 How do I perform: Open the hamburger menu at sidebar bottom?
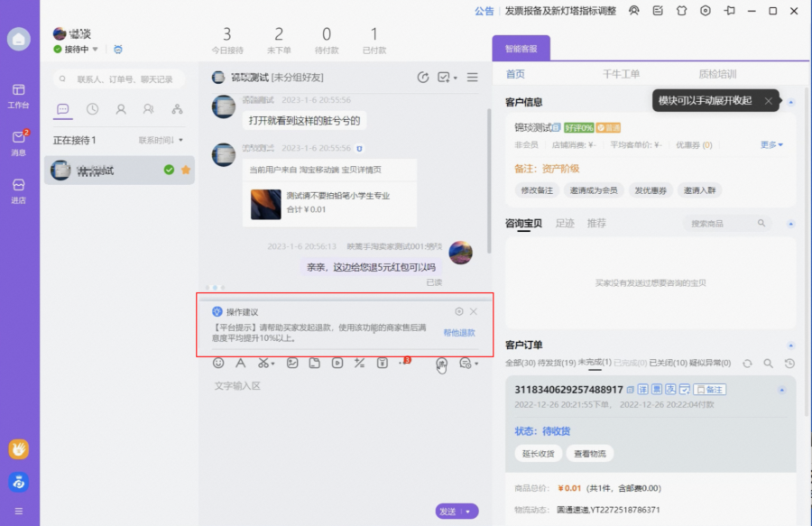click(19, 511)
